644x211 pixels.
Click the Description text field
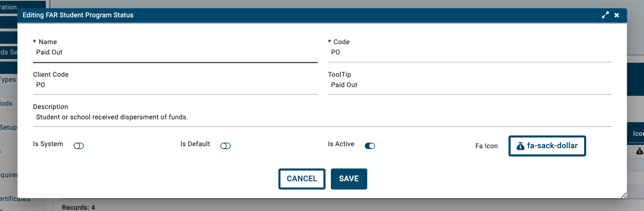(322, 117)
